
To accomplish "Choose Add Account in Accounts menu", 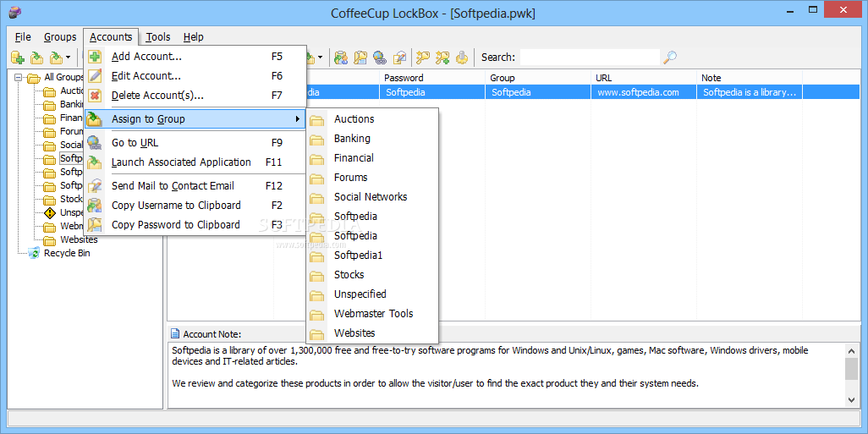I will tap(195, 57).
